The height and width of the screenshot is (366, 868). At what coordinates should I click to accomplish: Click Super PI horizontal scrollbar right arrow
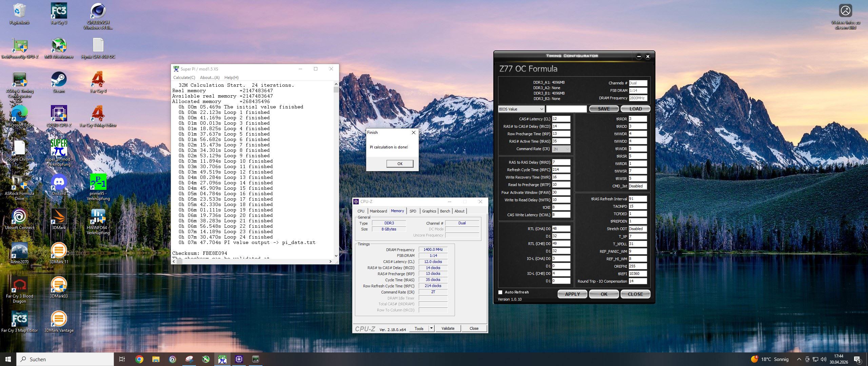(x=331, y=261)
